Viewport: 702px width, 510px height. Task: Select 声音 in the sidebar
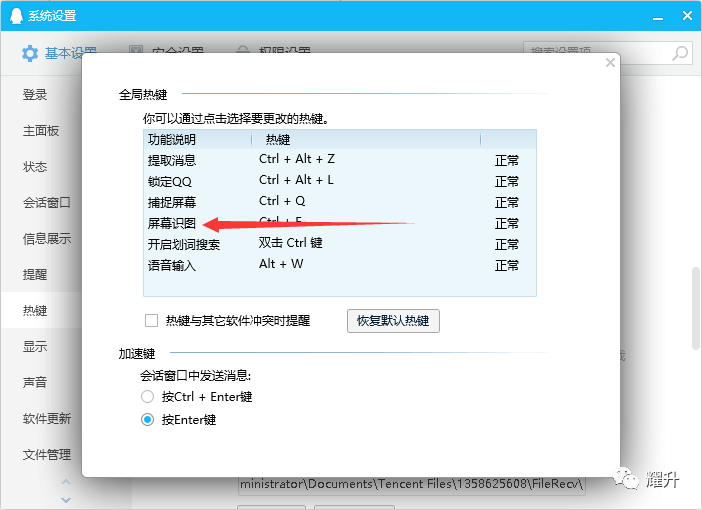tap(35, 382)
